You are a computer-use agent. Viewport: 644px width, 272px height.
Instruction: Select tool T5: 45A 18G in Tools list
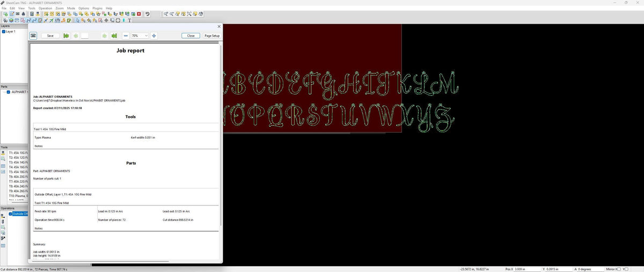click(x=18, y=172)
